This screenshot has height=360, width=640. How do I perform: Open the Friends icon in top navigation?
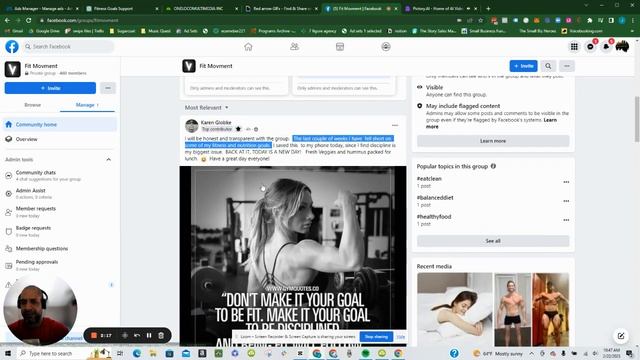[x=294, y=47]
